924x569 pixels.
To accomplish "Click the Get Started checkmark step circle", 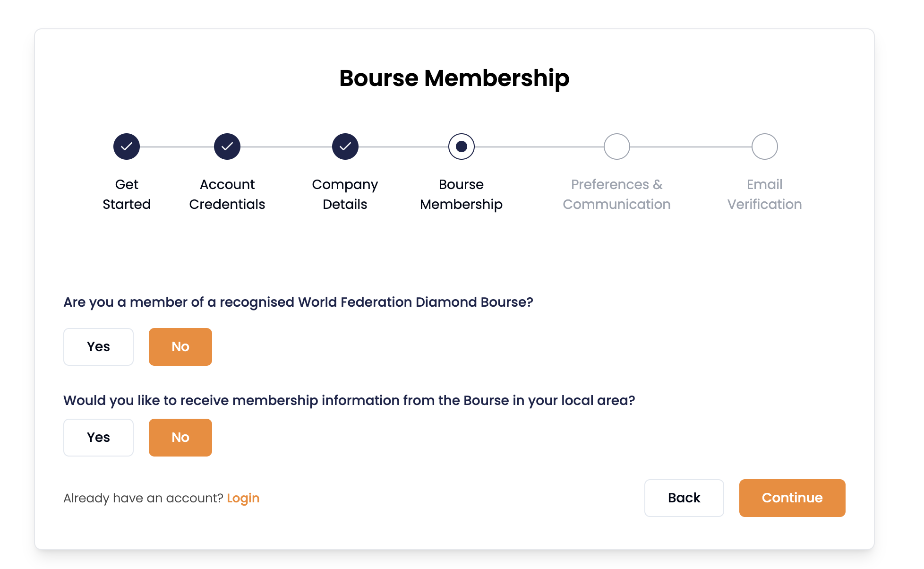I will [127, 147].
